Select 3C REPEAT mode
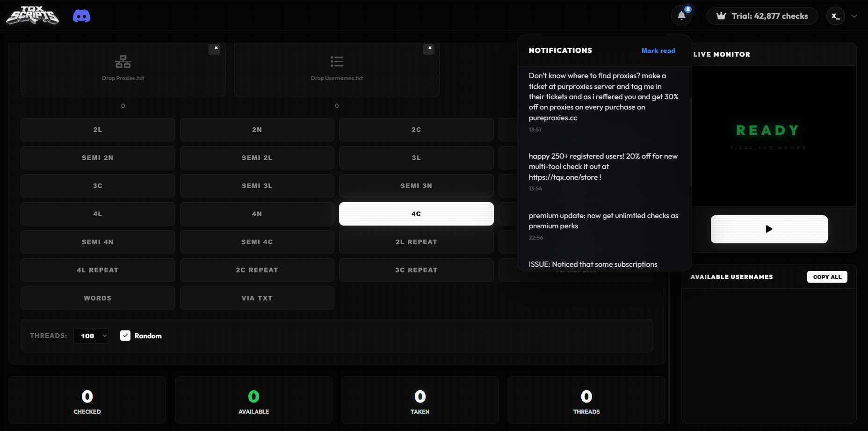 tap(416, 270)
